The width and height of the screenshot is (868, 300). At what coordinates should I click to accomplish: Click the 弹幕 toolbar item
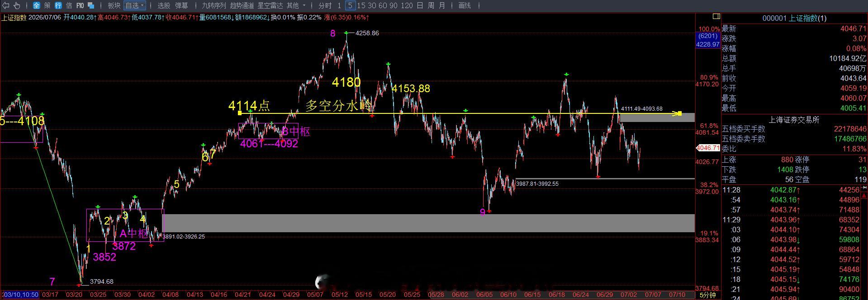(181, 5)
